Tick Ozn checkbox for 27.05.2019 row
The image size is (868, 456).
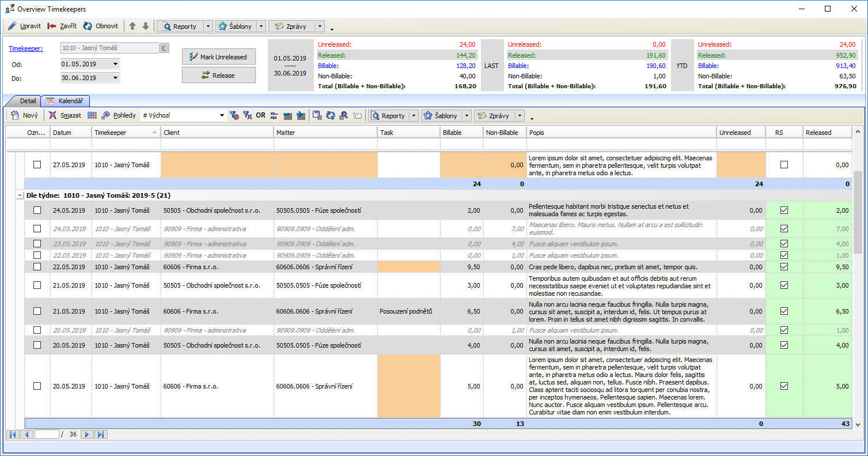[37, 165]
